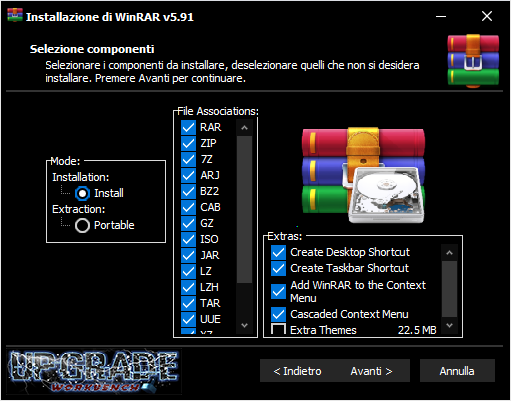This screenshot has width=511, height=401.
Task: Click the Extras list scroll up arrow
Action: 449,253
